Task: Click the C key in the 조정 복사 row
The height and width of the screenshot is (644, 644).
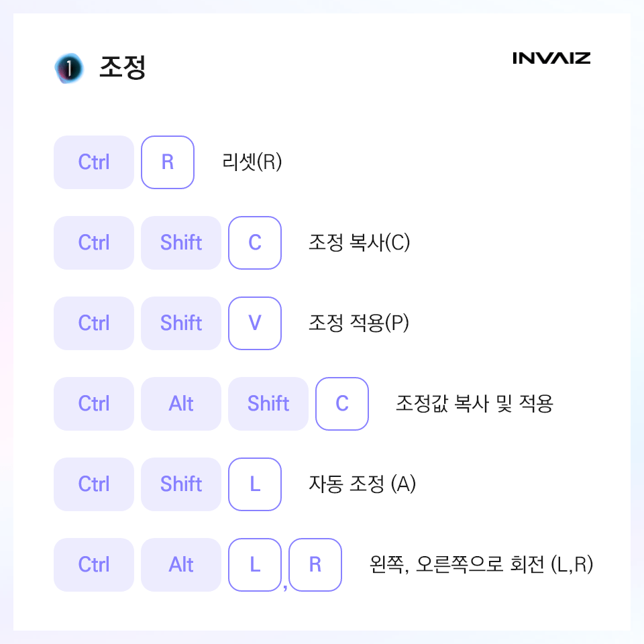Action: point(255,243)
